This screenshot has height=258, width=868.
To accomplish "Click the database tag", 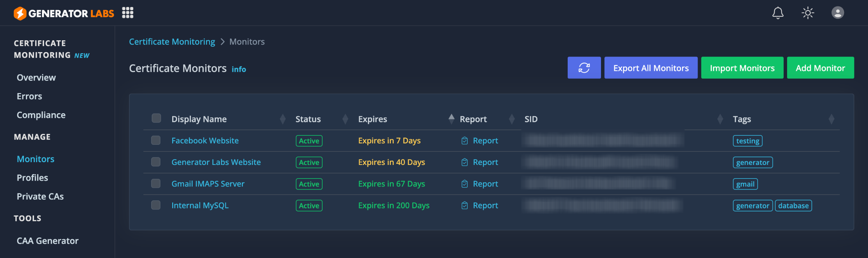I will click(x=793, y=206).
